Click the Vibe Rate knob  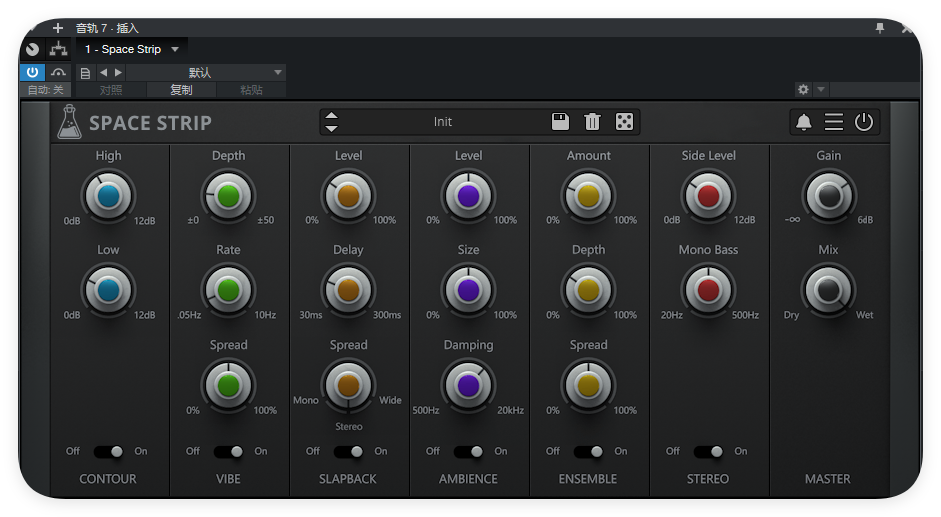228,291
